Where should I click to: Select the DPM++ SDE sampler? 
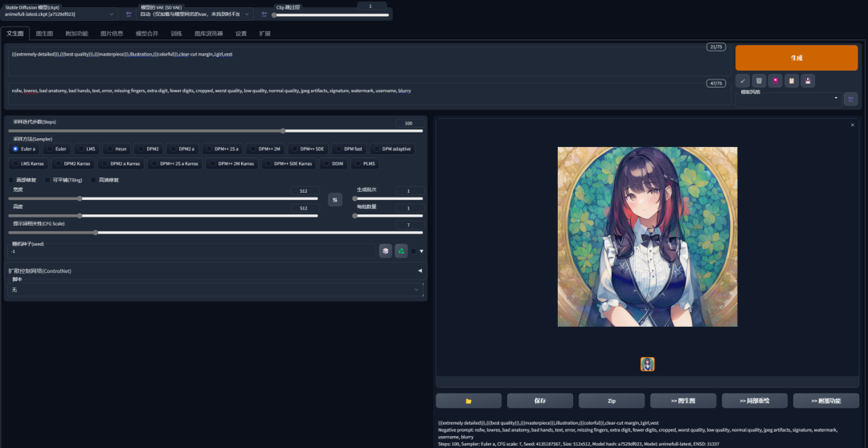[308, 149]
